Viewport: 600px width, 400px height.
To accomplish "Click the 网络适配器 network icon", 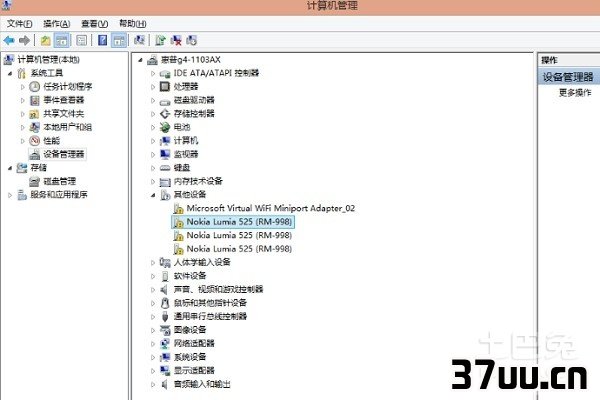I will tap(165, 343).
